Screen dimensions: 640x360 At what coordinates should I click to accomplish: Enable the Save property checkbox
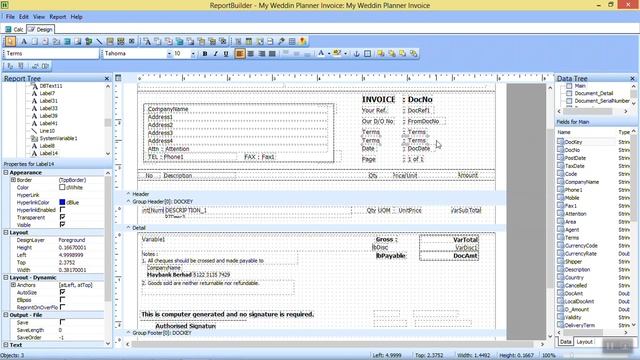[62, 322]
